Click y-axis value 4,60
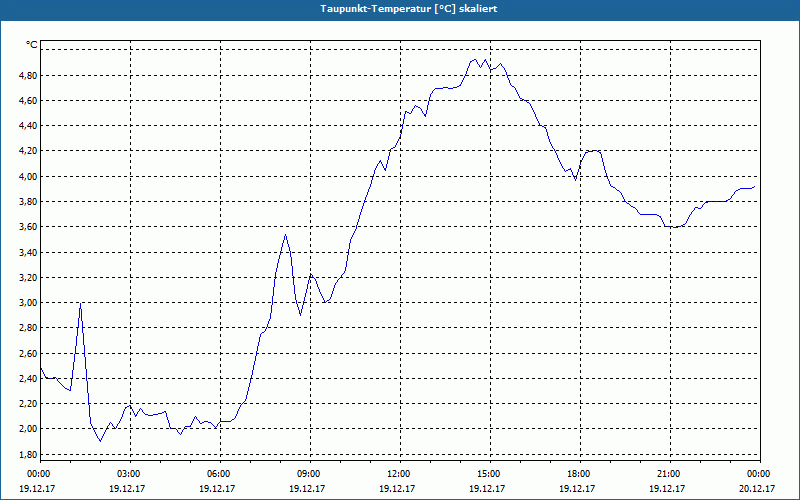This screenshot has width=800, height=500. 28,101
